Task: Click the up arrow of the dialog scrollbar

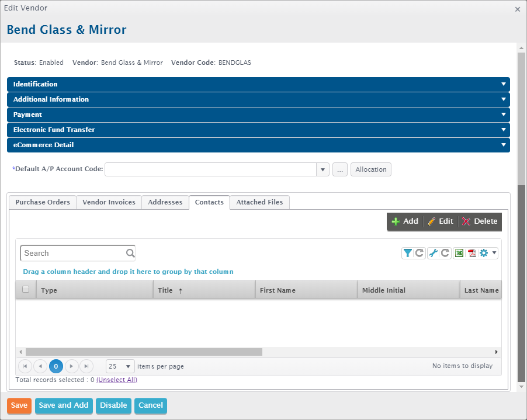Action: [521, 48]
